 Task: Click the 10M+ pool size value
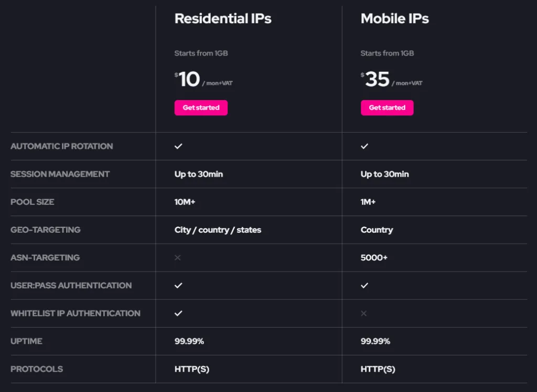(x=185, y=202)
